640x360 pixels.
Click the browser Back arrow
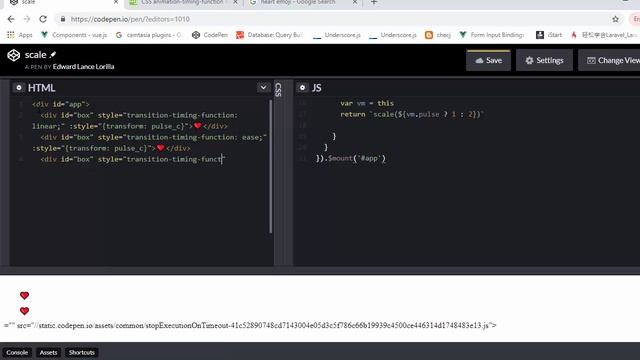pyautogui.click(x=11, y=19)
